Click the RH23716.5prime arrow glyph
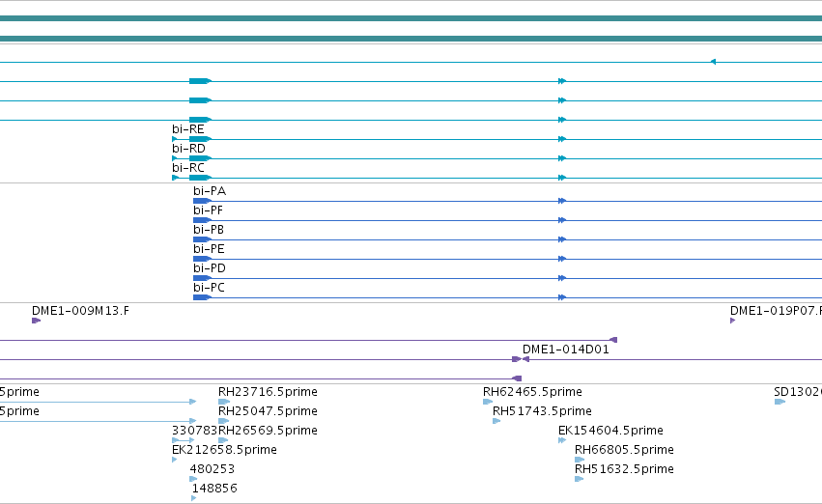 tap(224, 402)
